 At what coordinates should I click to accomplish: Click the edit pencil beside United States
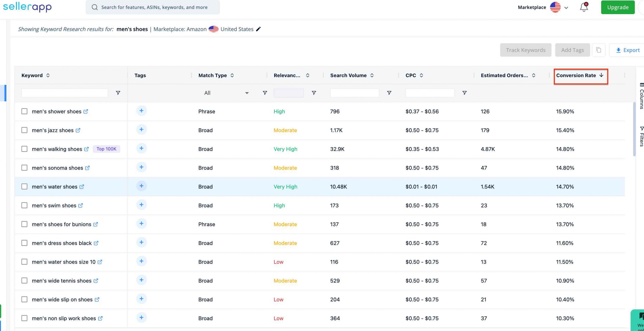tap(258, 29)
